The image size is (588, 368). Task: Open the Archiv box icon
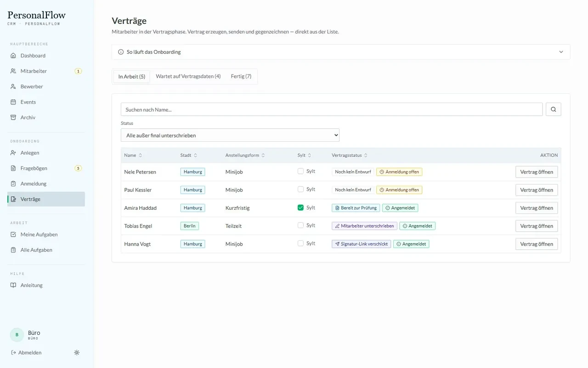pos(13,117)
